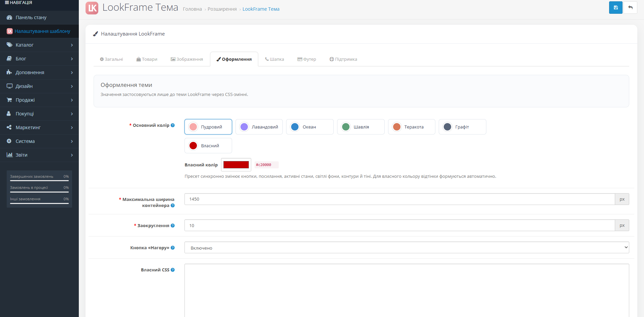Expand the Система sidebar menu

click(39, 141)
